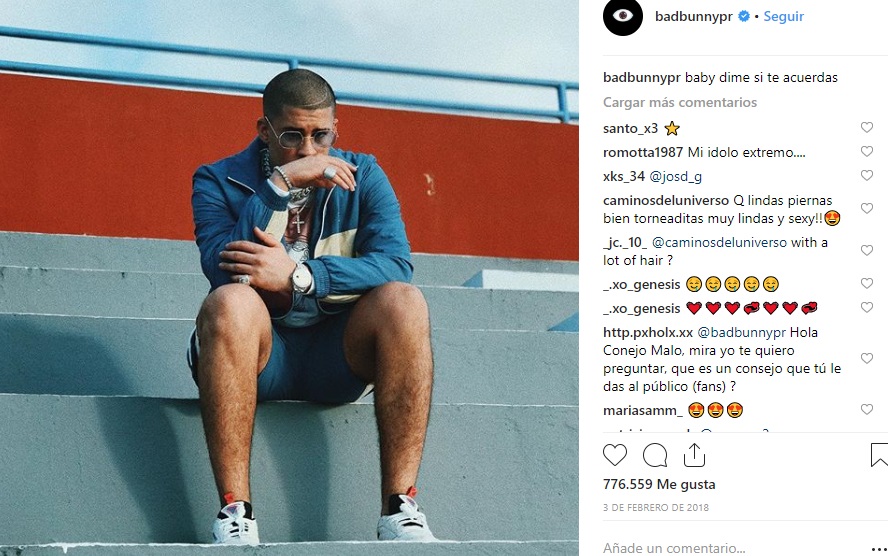
Task: Click the Añade un comentario input field
Action: (700, 547)
